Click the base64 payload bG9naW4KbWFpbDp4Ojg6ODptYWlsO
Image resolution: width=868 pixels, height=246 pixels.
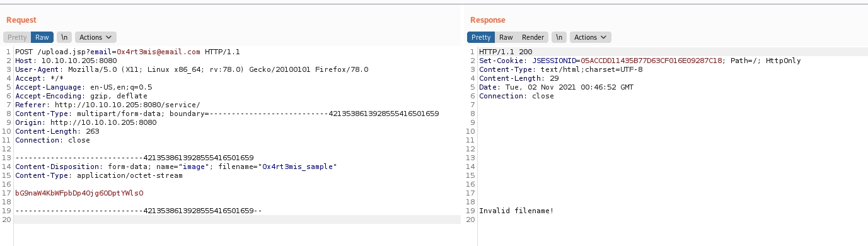[79, 193]
